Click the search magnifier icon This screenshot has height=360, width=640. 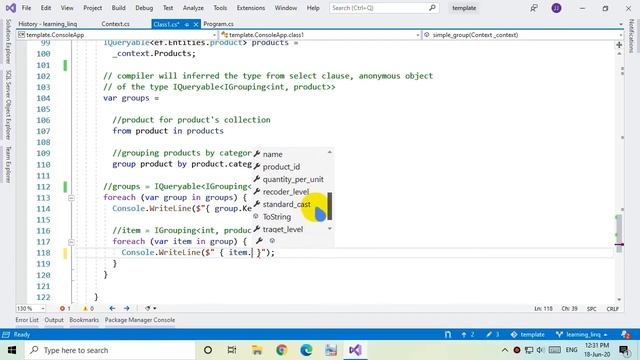[432, 8]
